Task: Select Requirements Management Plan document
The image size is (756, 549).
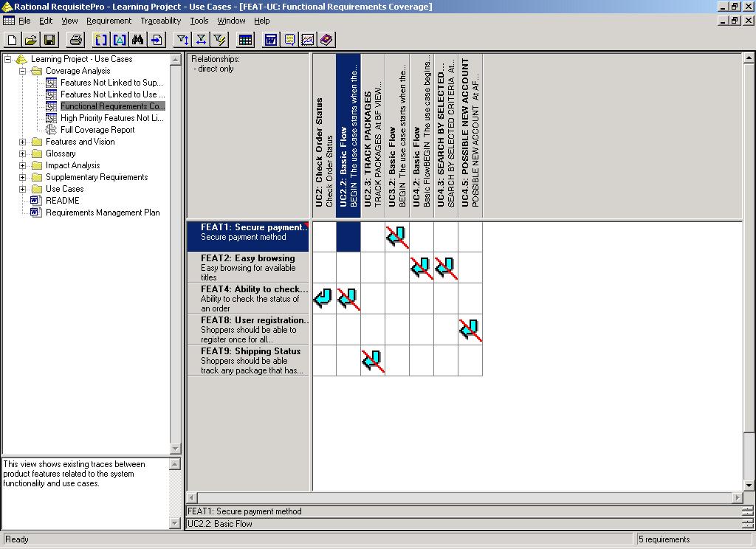Action: pos(103,213)
